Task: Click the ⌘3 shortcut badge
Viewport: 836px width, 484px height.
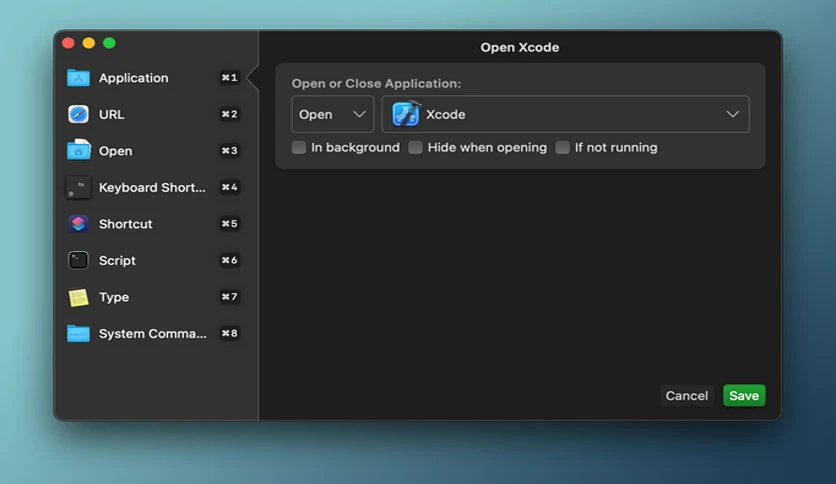Action: (x=230, y=151)
